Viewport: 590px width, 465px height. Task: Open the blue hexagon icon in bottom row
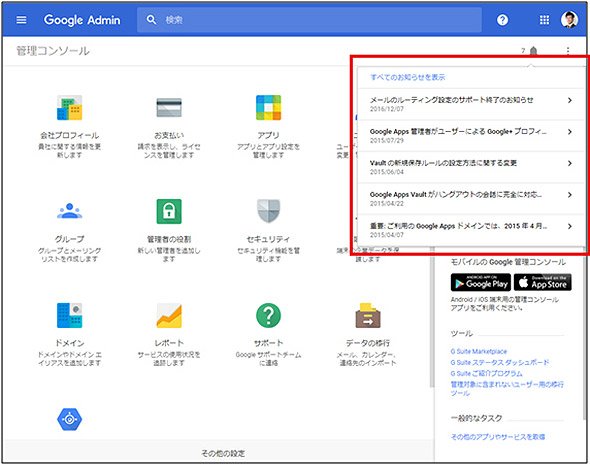[70, 419]
